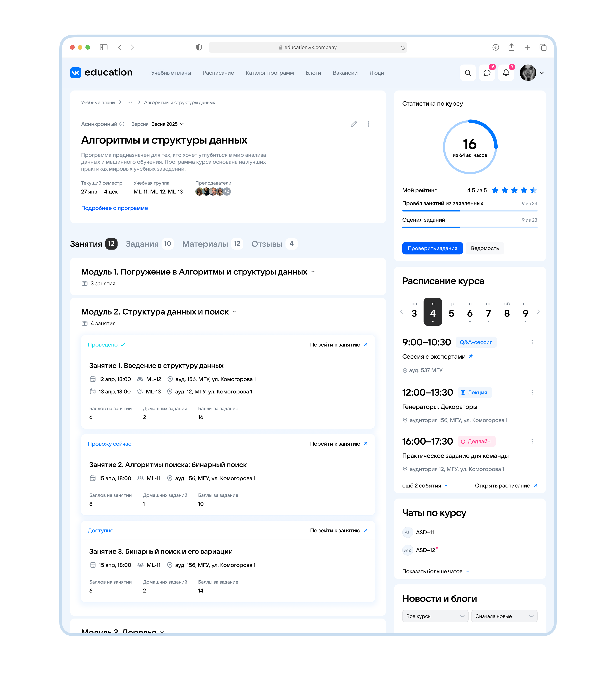Click the VK education logo
The width and height of the screenshot is (616, 678).
pos(101,73)
